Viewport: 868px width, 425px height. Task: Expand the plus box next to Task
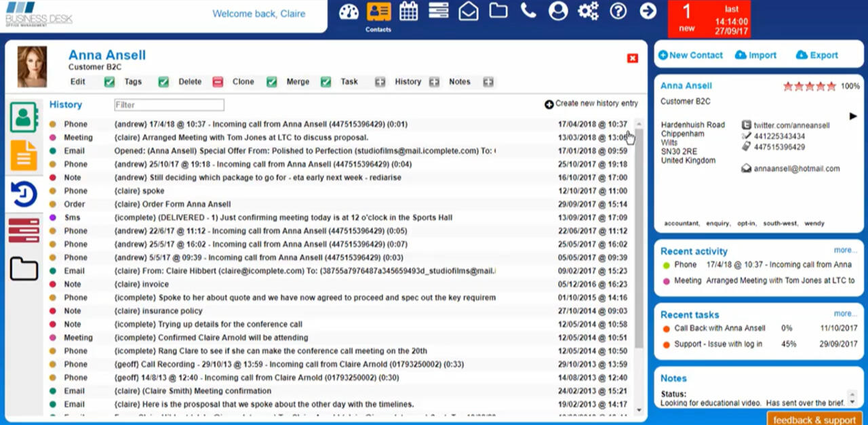pos(380,82)
